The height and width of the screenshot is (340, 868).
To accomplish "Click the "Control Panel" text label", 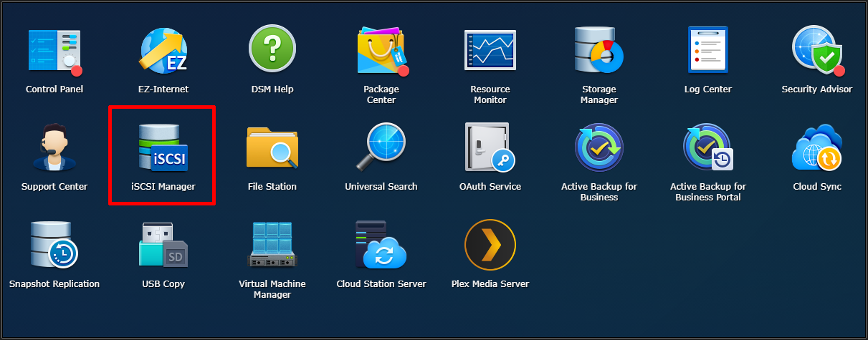I will tap(54, 89).
